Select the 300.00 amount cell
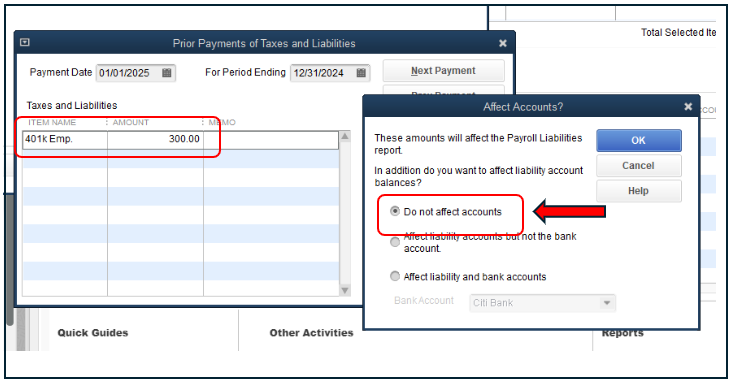Viewport: 729px width, 379px height. pos(155,139)
